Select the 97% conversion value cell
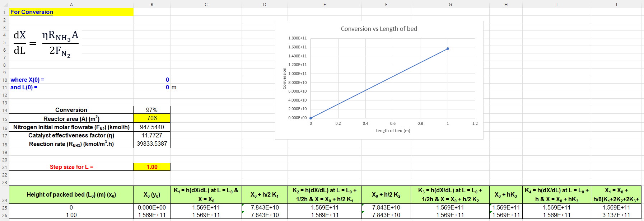This screenshot has height=221, width=644. [x=152, y=110]
